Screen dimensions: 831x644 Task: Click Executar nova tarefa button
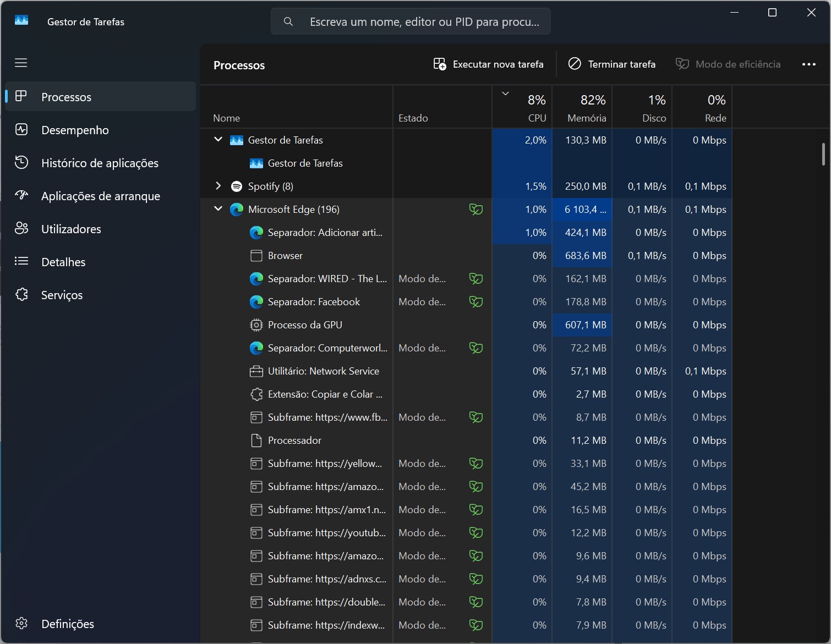[489, 64]
